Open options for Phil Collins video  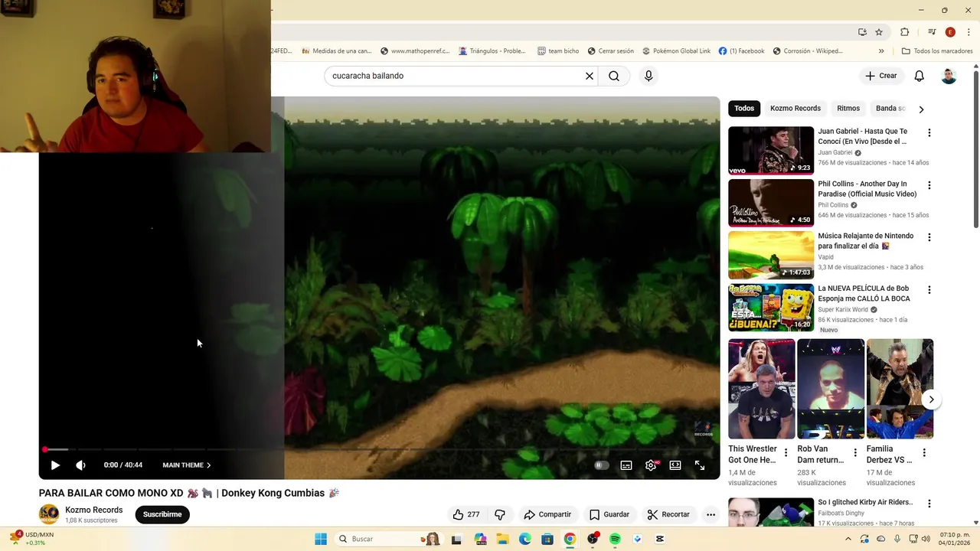click(929, 185)
